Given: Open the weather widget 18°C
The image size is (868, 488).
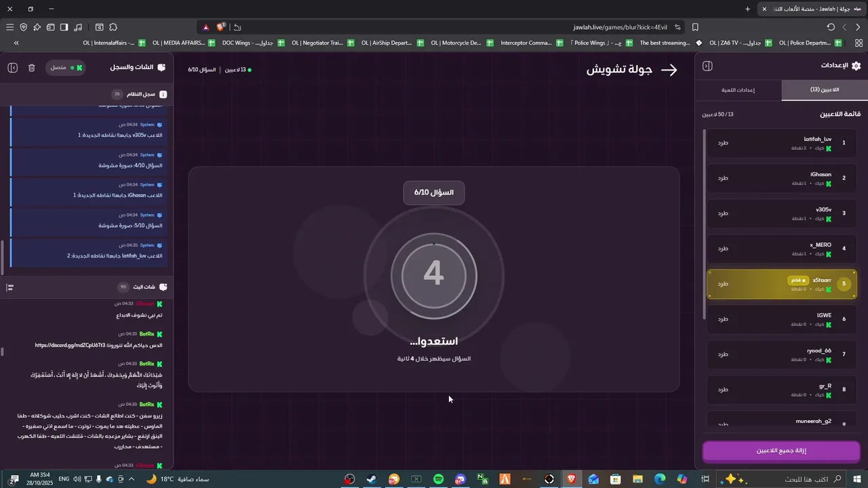Looking at the screenshot, I should [x=178, y=479].
